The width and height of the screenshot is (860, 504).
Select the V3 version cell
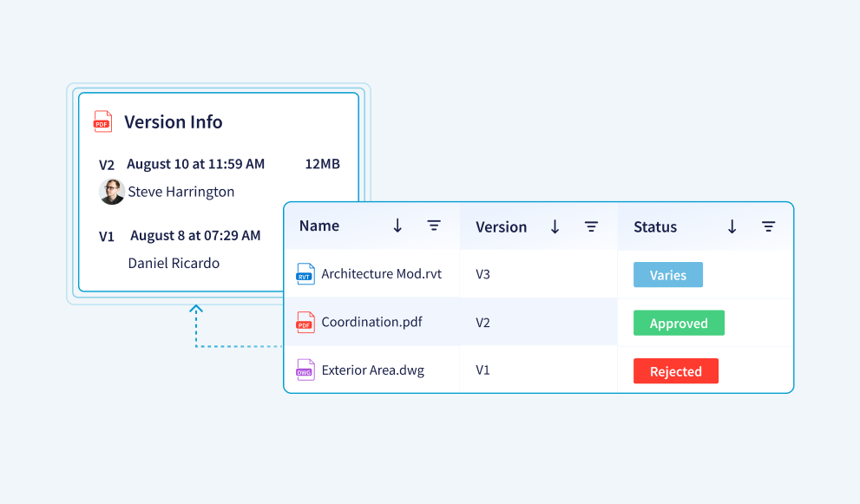tap(483, 274)
